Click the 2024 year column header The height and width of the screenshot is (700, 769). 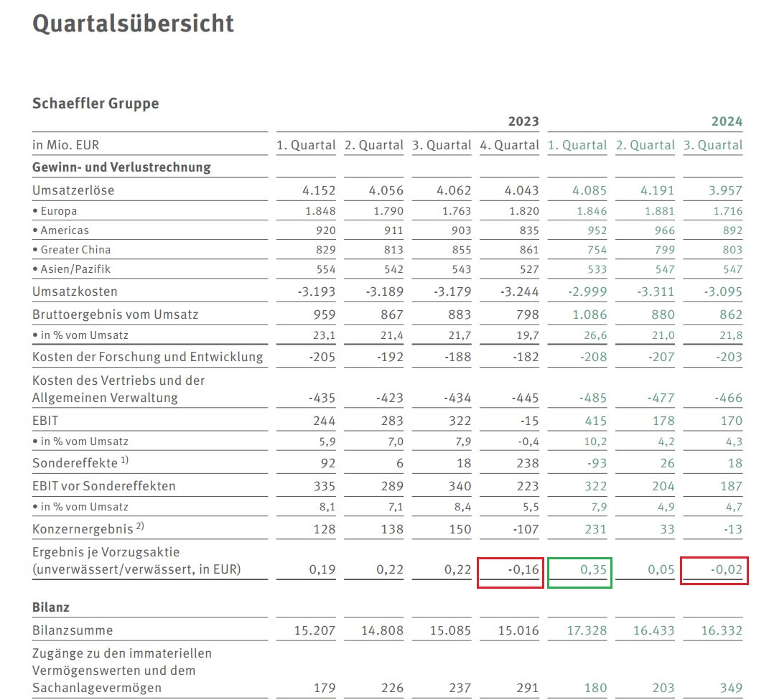tap(728, 121)
